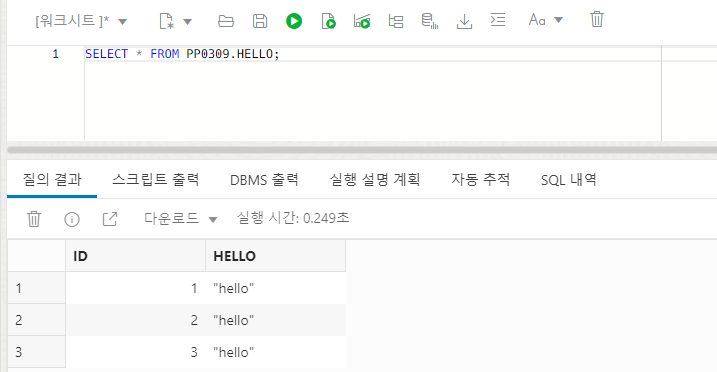
Task: Click the ID column header
Action: click(136, 256)
